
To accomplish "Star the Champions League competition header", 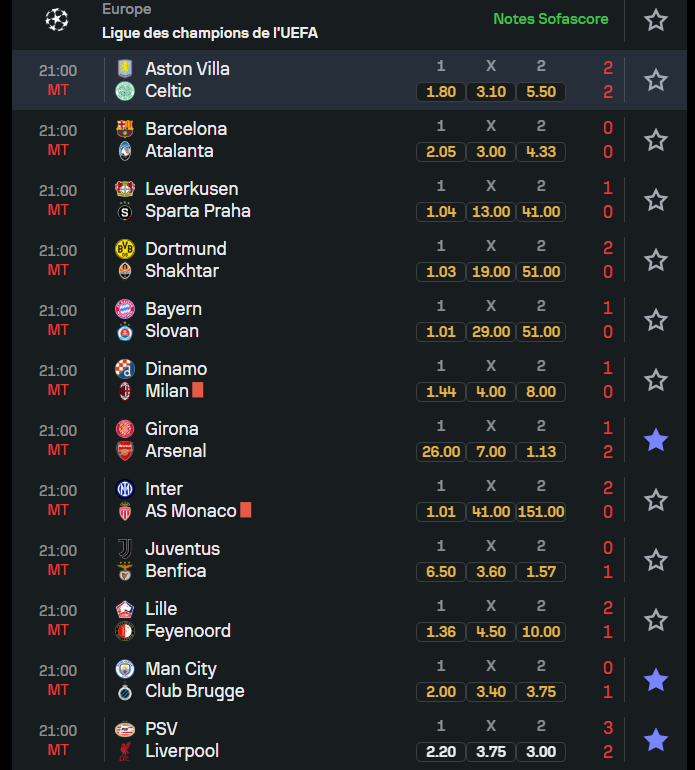I will click(x=656, y=20).
